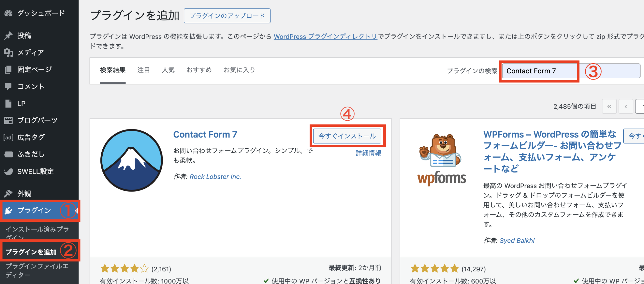The width and height of the screenshot is (644, 284).
Task: Click the SWELL logo icon beside SWELL設定
Action: [x=8, y=171]
